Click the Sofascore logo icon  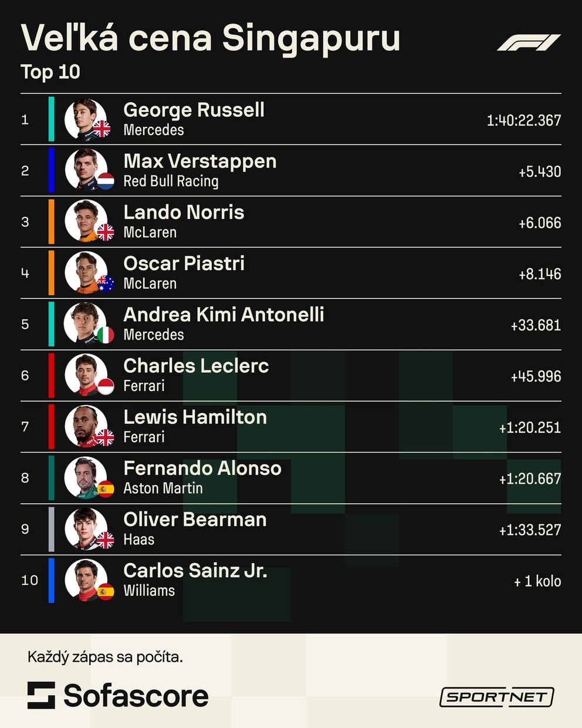click(x=41, y=695)
